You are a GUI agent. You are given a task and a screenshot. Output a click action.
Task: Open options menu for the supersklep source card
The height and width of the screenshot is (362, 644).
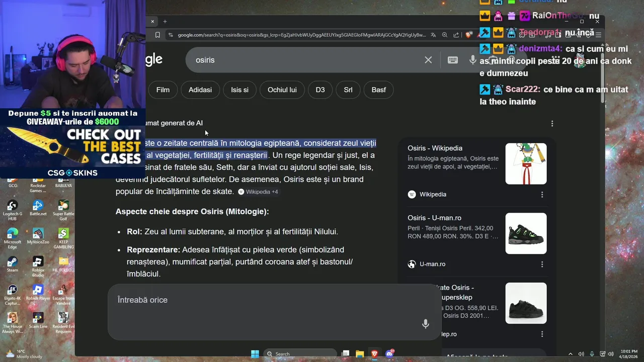[542, 334]
